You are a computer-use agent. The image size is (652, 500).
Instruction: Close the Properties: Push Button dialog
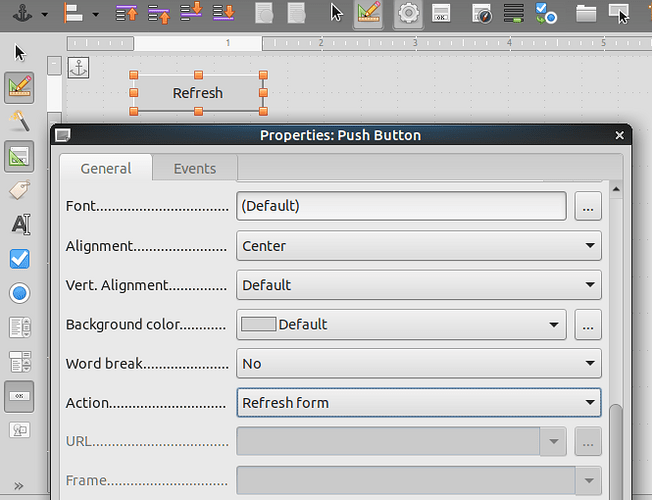620,135
